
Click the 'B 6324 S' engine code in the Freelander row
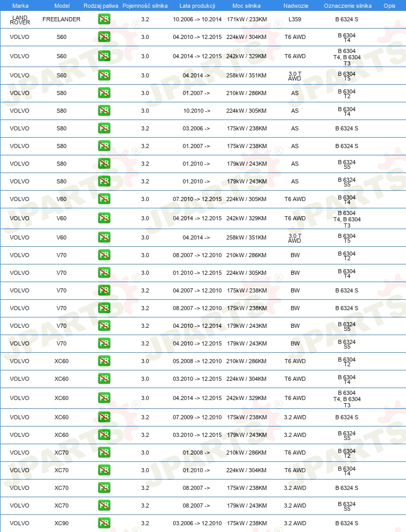coord(347,19)
